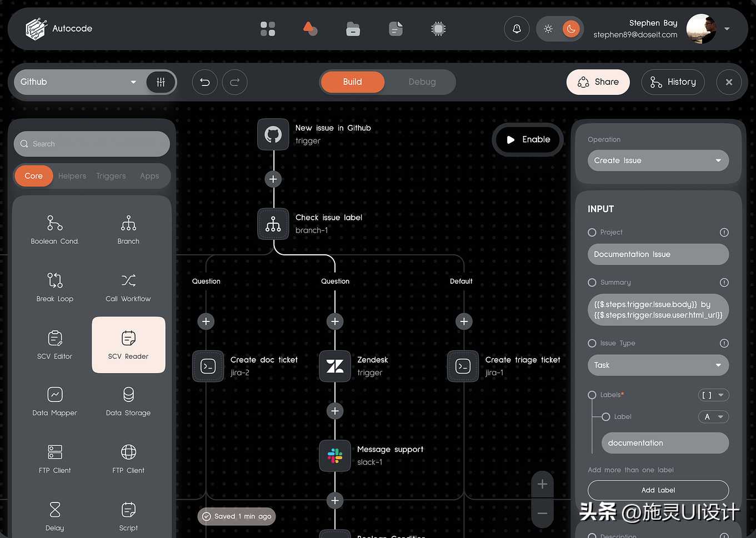Screen dimensions: 756x538
Task: Switch to light mode sun icon
Action: tap(548, 29)
